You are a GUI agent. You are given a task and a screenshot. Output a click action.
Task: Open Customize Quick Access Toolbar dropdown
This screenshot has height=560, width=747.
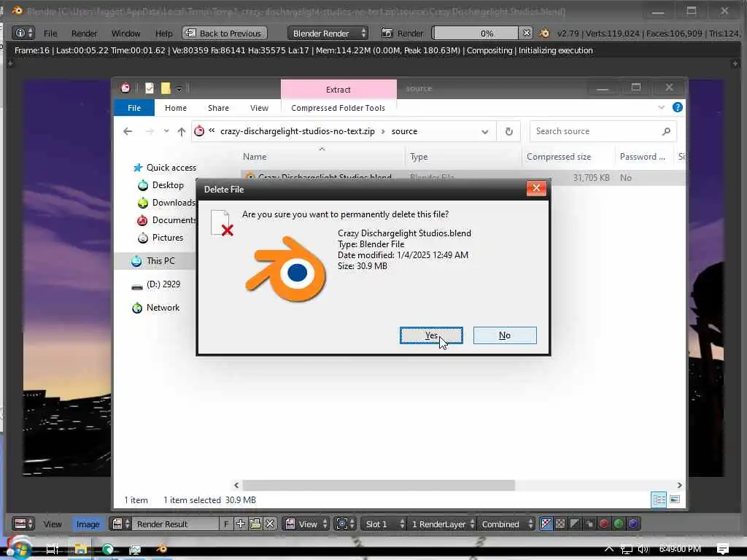[x=179, y=88]
